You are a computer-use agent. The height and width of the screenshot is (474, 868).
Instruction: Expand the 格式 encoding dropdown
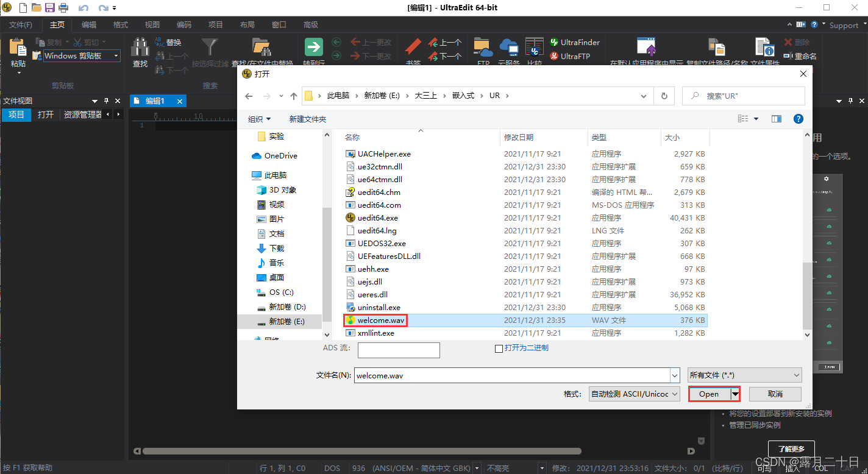pos(634,394)
